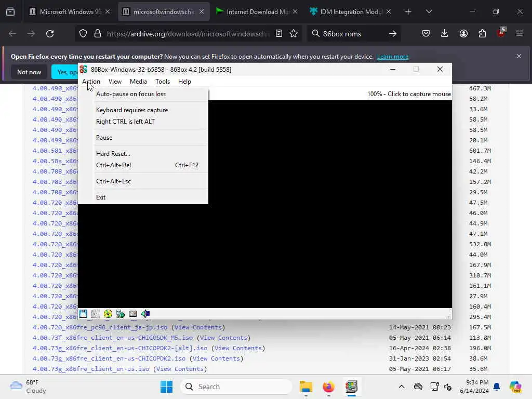Show hidden system tray icons
Screen dimensions: 532x399
[402, 387]
